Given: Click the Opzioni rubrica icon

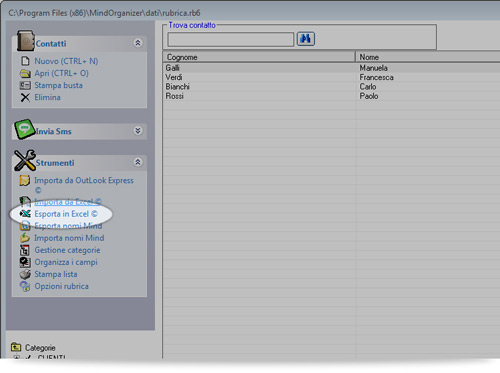Looking at the screenshot, I should pos(25,286).
